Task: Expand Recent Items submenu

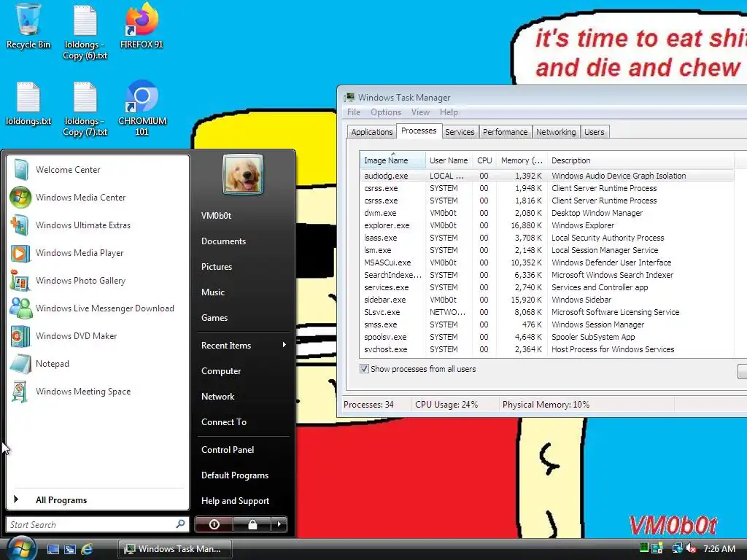Action: pyautogui.click(x=243, y=345)
